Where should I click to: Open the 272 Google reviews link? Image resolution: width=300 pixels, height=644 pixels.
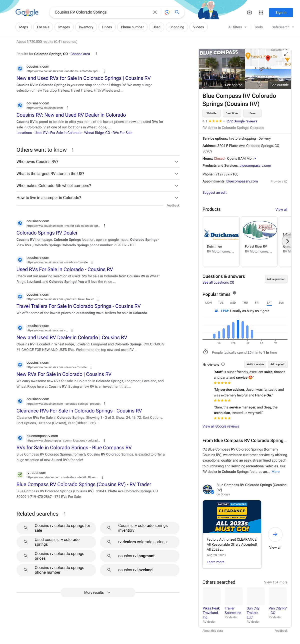click(x=242, y=121)
